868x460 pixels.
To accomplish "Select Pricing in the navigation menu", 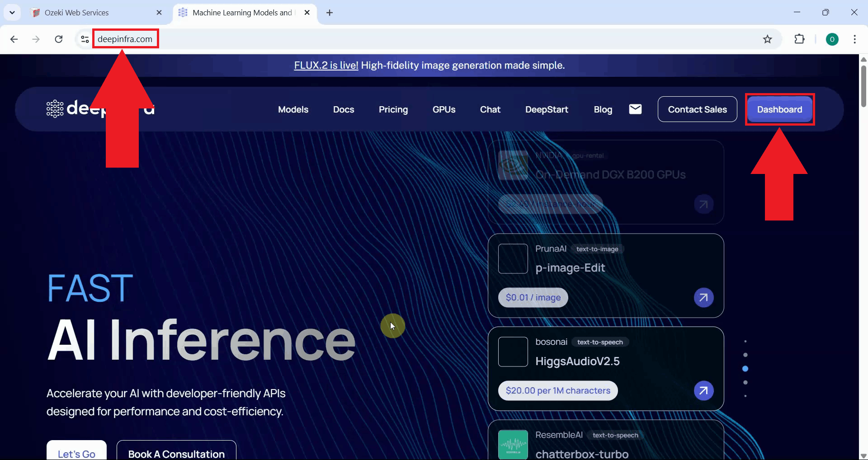I will coord(393,109).
